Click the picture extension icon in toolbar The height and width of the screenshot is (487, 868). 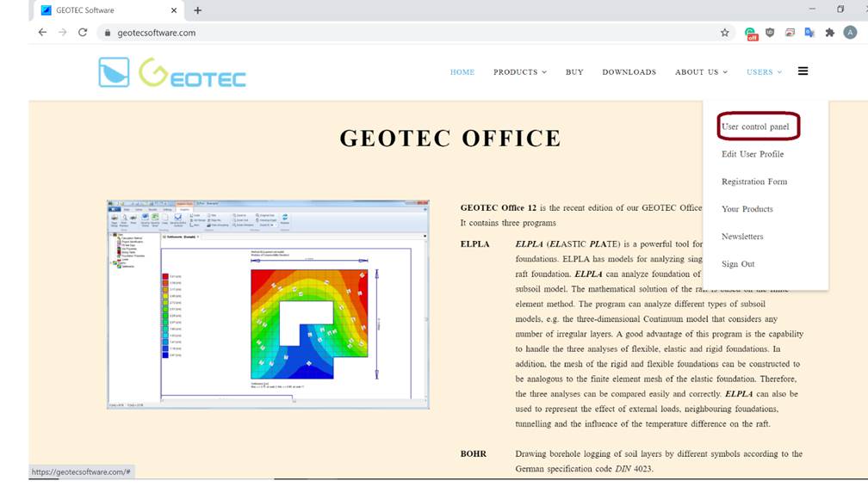[790, 33]
